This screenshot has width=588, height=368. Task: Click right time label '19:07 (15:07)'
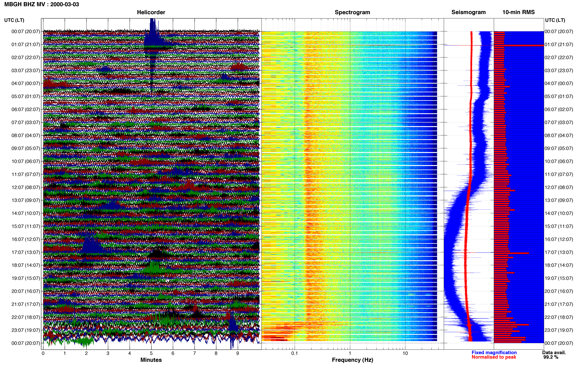559,278
